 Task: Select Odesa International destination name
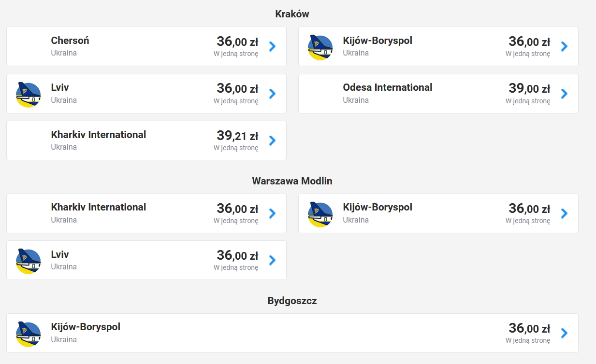(388, 87)
